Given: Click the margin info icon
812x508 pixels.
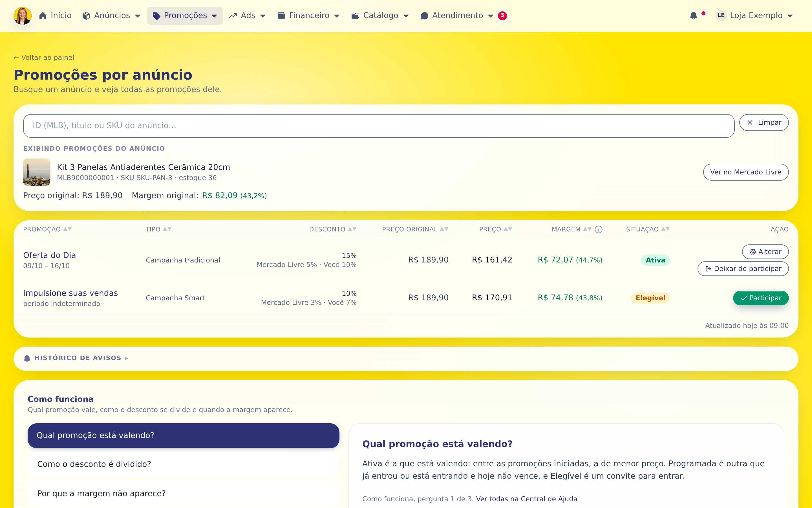Looking at the screenshot, I should pos(599,229).
